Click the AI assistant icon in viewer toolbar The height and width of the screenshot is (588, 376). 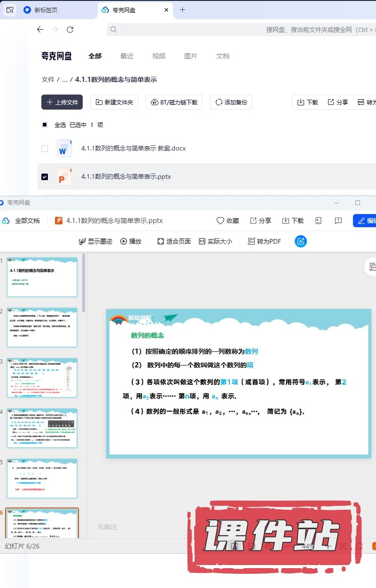point(301,241)
